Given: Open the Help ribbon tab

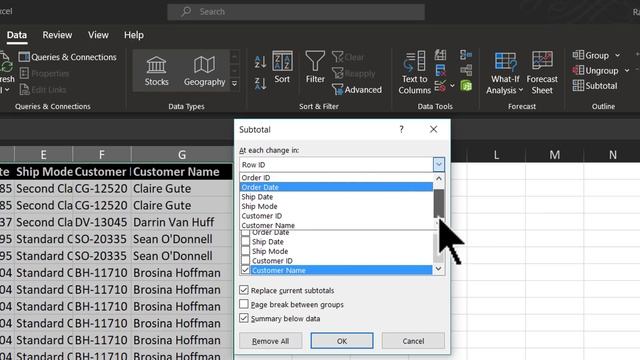Looking at the screenshot, I should pyautogui.click(x=133, y=35).
